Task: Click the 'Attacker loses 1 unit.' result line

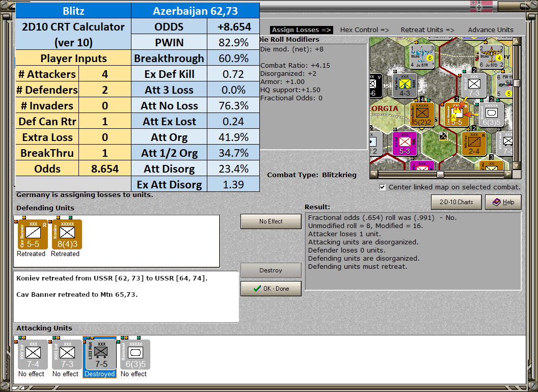Action: click(x=344, y=234)
